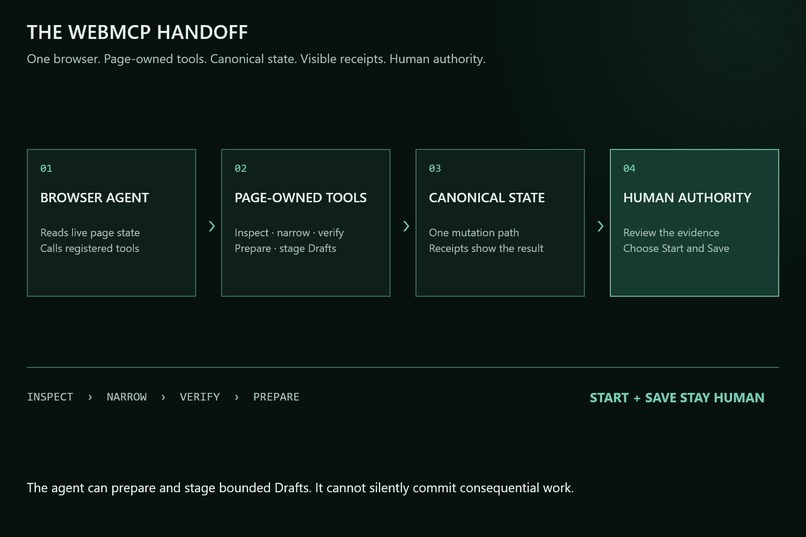Click the chevron between Canonical State and Human Authority
This screenshot has width=806, height=537.
click(600, 226)
